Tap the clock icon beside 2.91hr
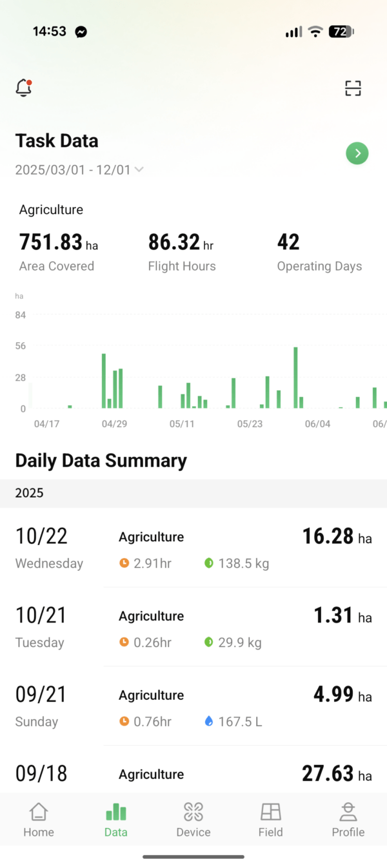387x868 pixels. click(124, 563)
